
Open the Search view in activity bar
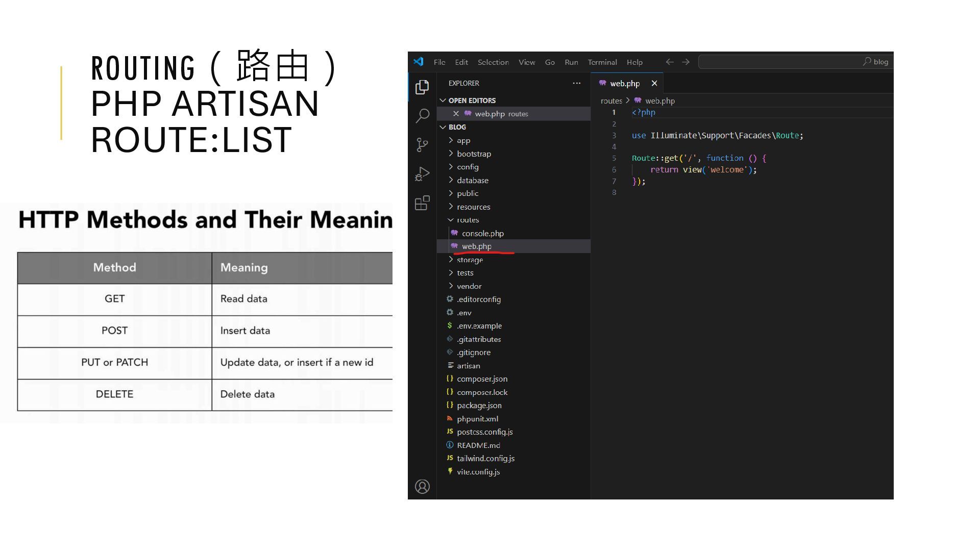click(x=422, y=116)
